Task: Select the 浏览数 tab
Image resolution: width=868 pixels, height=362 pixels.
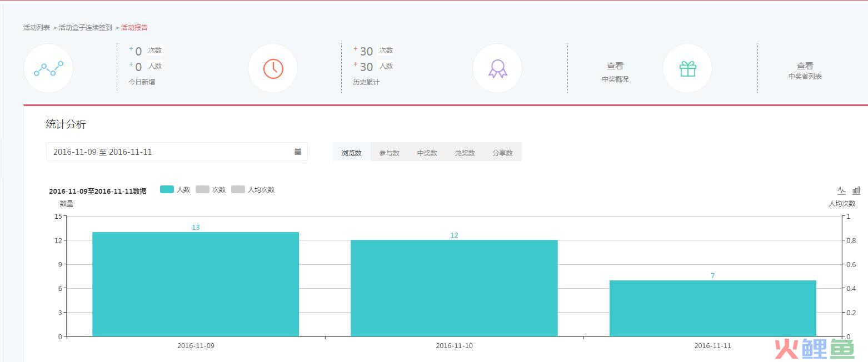Action: pyautogui.click(x=352, y=153)
